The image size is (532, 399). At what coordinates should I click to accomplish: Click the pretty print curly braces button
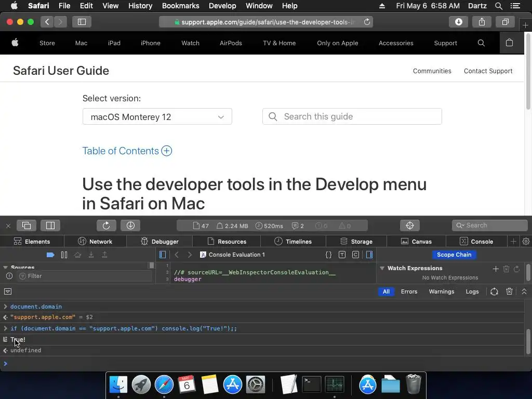coord(328,255)
